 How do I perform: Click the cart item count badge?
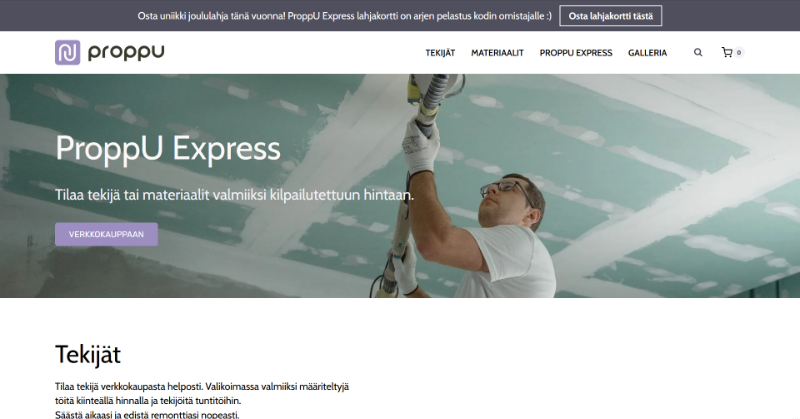pos(739,53)
